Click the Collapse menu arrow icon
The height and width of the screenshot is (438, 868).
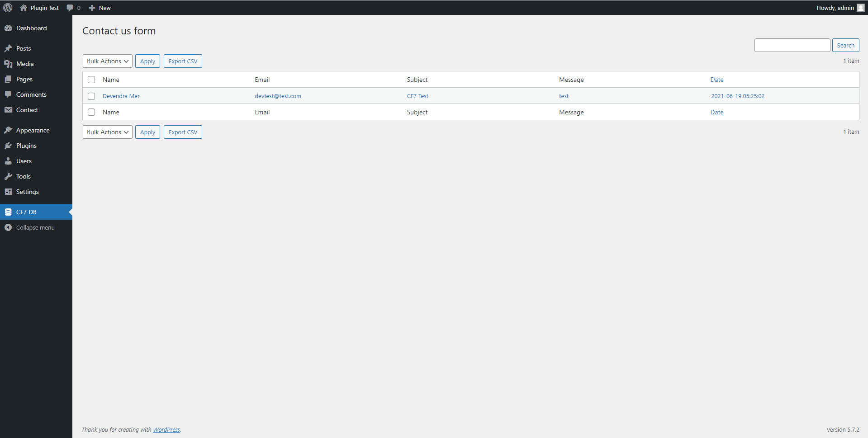click(8, 227)
